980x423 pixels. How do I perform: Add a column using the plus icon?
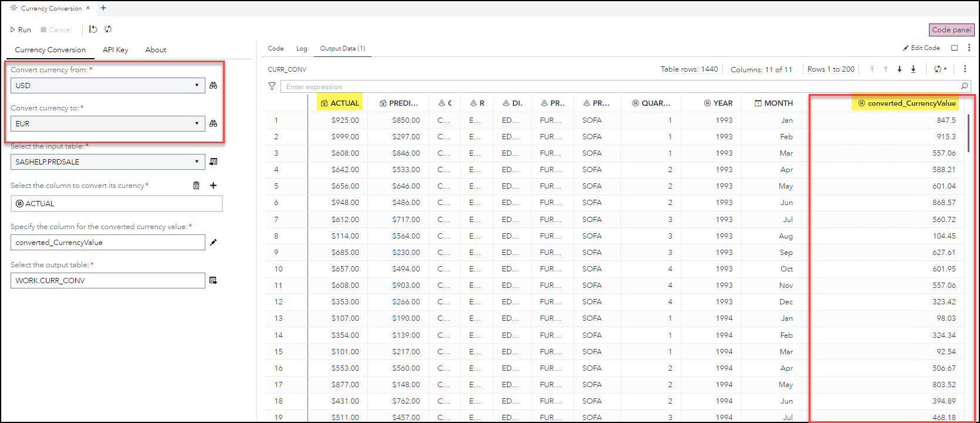coord(214,186)
